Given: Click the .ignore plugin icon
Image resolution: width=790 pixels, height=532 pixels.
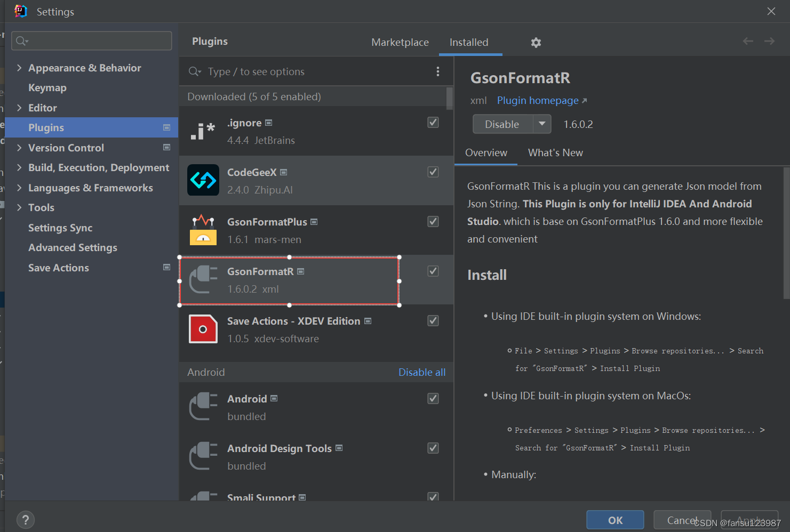Looking at the screenshot, I should [203, 131].
